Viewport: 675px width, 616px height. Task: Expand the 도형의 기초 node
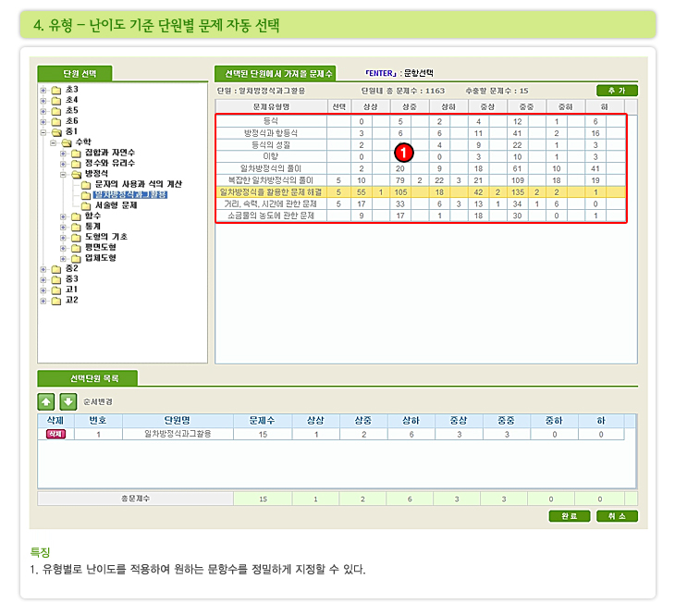coord(63,238)
